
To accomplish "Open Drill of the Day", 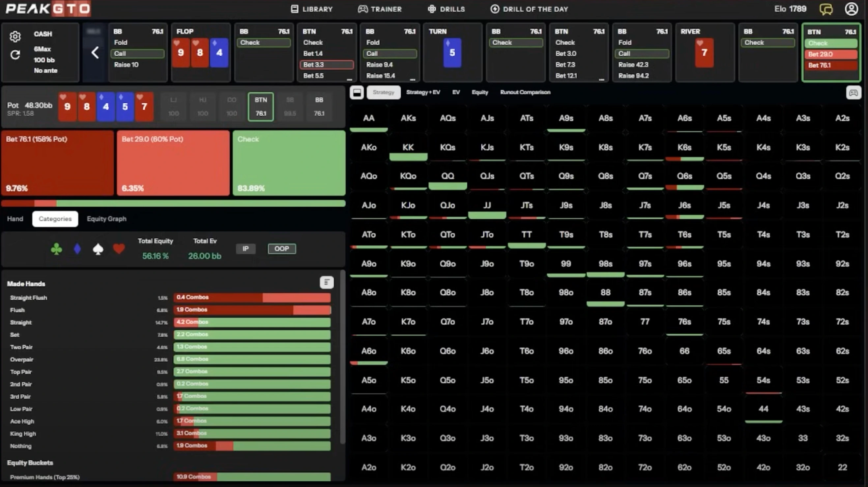I will click(529, 9).
